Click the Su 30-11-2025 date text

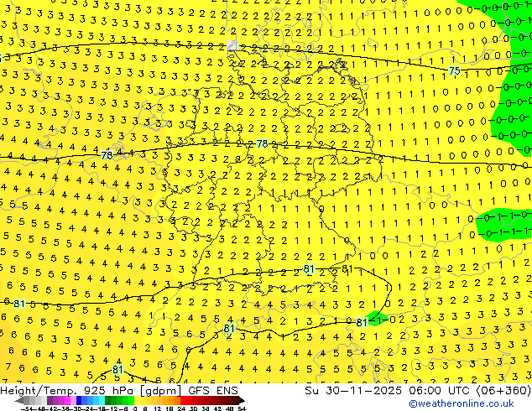(353, 391)
